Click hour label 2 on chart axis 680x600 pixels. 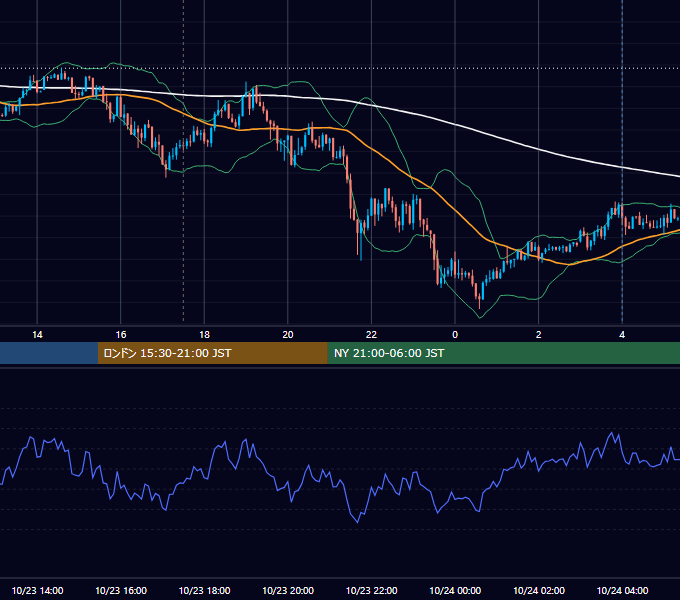tap(539, 335)
